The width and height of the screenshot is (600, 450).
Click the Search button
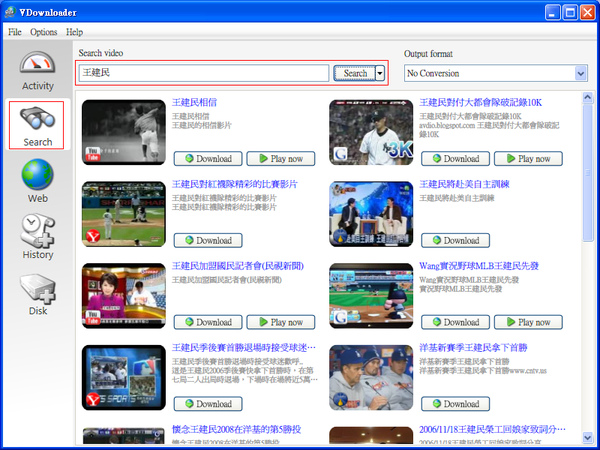pyautogui.click(x=355, y=73)
